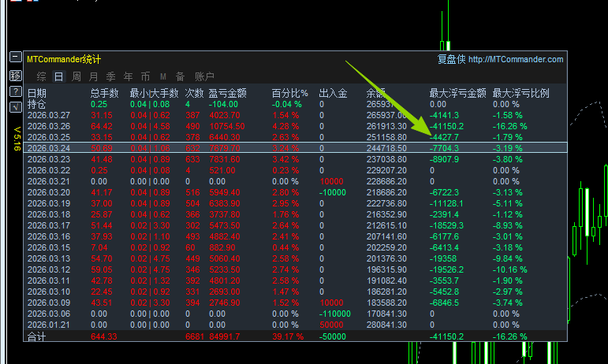Click the 百分比% column header

click(x=289, y=93)
